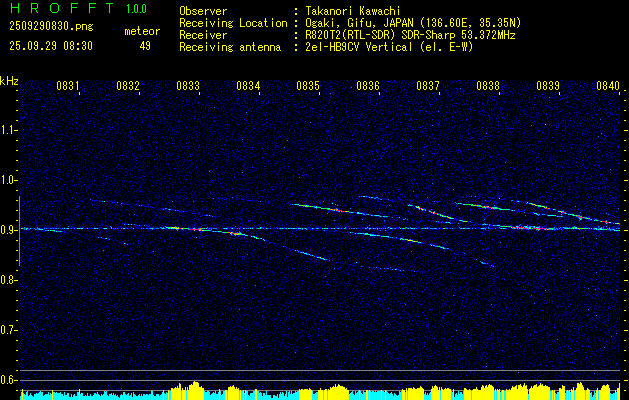The image size is (629, 400).
Task: Click observer name Takanori Kawachi
Action: click(x=353, y=12)
